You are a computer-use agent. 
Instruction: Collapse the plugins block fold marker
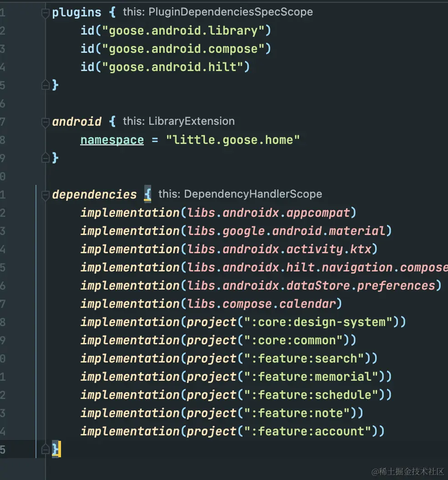click(45, 13)
